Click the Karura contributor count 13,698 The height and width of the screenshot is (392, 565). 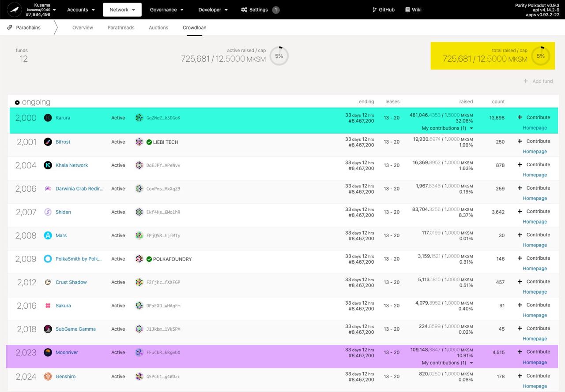click(x=497, y=118)
